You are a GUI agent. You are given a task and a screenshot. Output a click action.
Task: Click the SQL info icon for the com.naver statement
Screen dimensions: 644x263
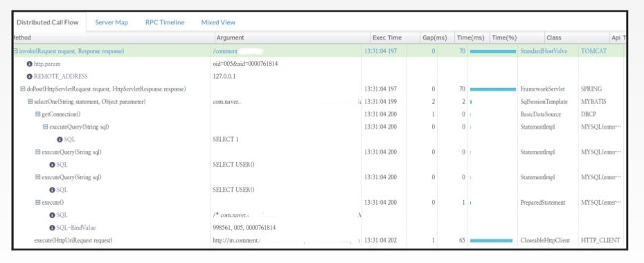[x=52, y=215]
